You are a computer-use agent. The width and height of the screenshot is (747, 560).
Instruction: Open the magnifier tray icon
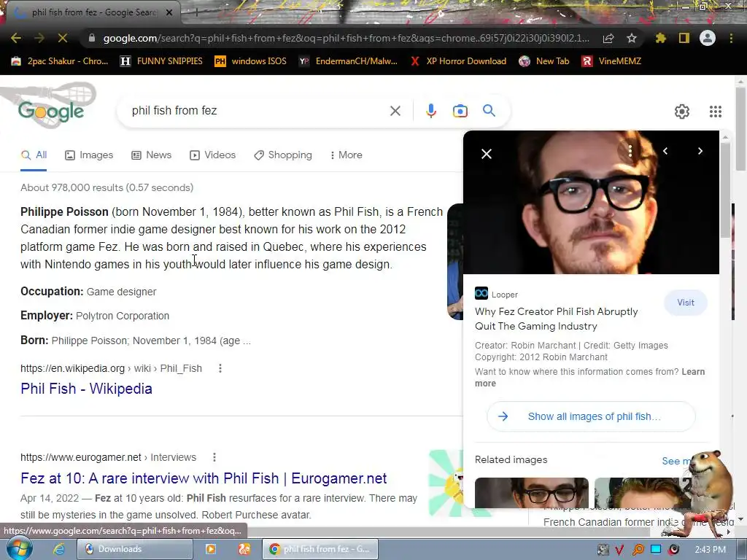pyautogui.click(x=638, y=550)
